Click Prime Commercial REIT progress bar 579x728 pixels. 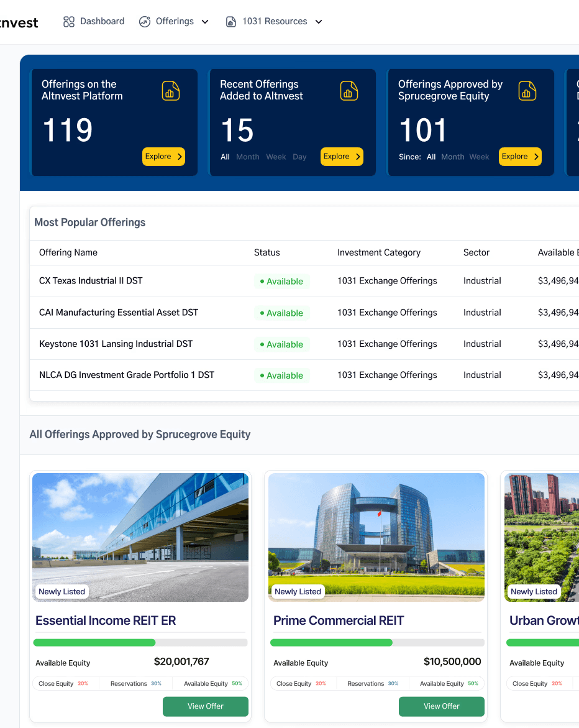[377, 643]
